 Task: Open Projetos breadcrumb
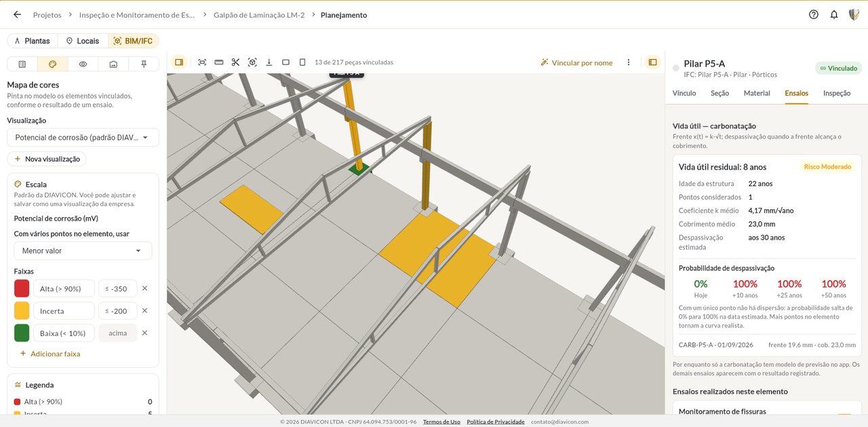click(47, 14)
